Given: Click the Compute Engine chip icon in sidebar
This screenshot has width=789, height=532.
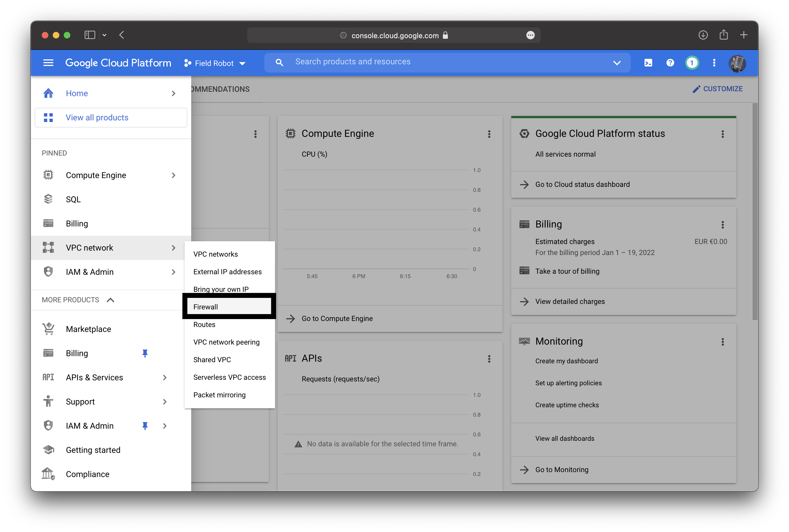Looking at the screenshot, I should tap(48, 175).
